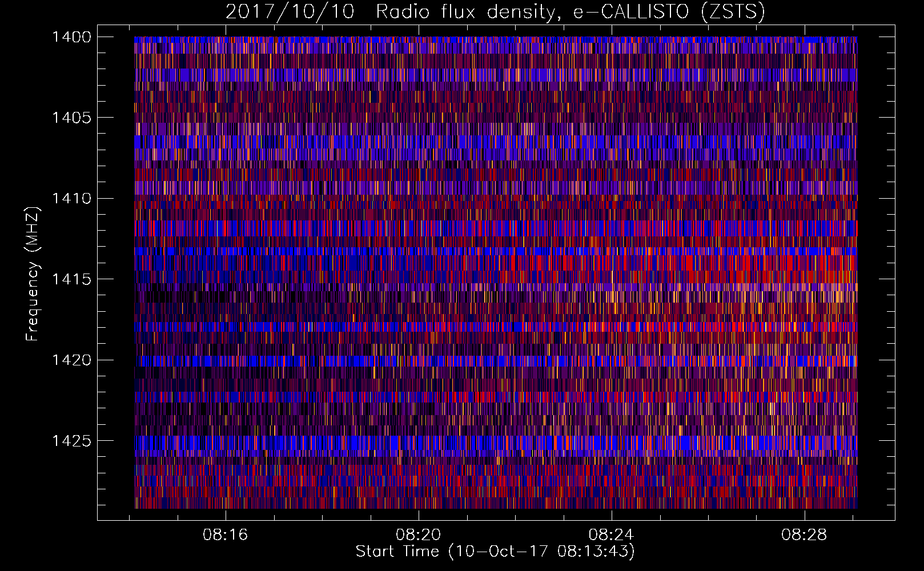Click the plot title "Radio flux density, e-CALLISTO (ZSTS)"
This screenshot has width=924, height=571.
click(571, 11)
